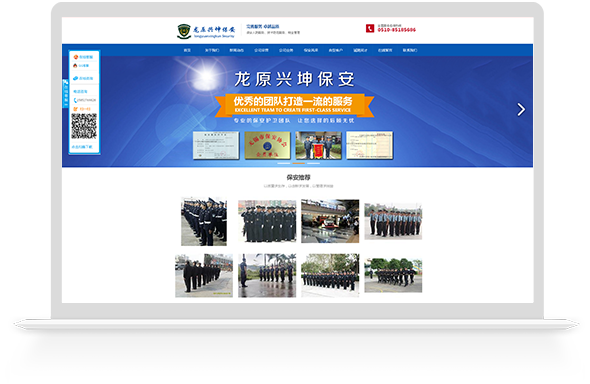Select the first banner slide indicator
Screen dimensions: 590x384
pyautogui.click(x=283, y=164)
